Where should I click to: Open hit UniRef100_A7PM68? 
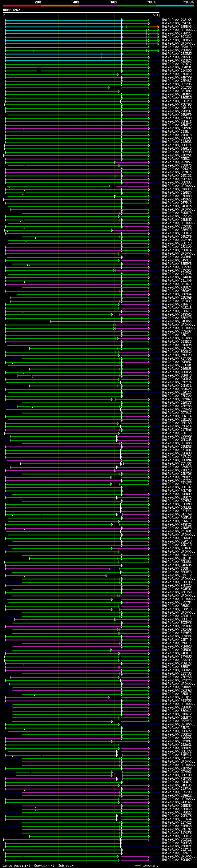[177, 40]
